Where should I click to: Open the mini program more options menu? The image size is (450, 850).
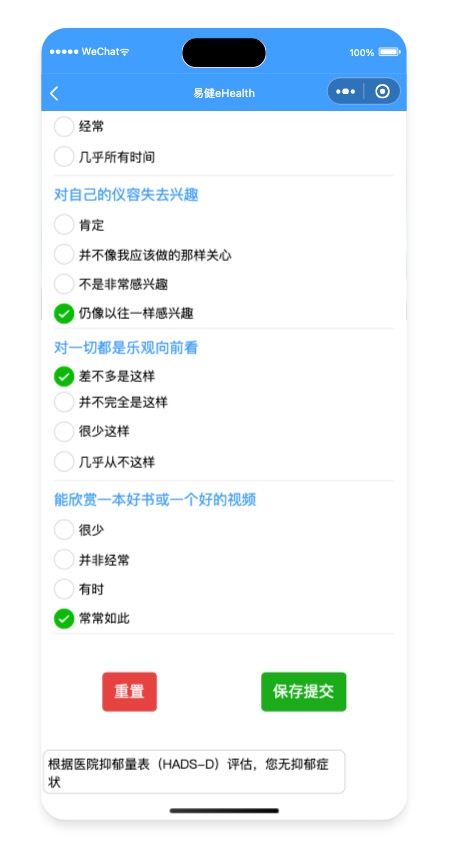pos(345,92)
